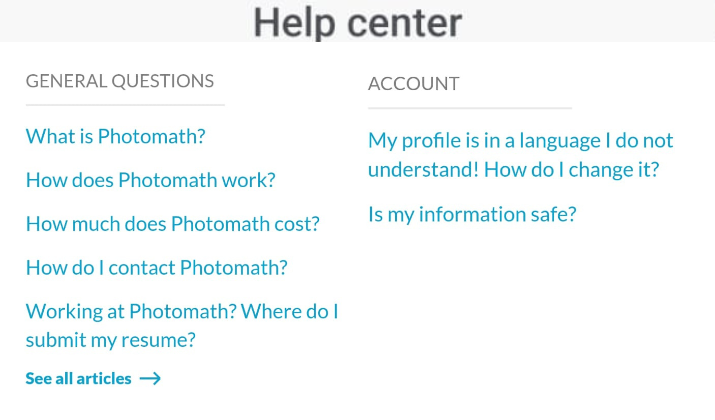Click the arrow icon beside See all articles
Screen dimensions: 715x420
point(150,379)
